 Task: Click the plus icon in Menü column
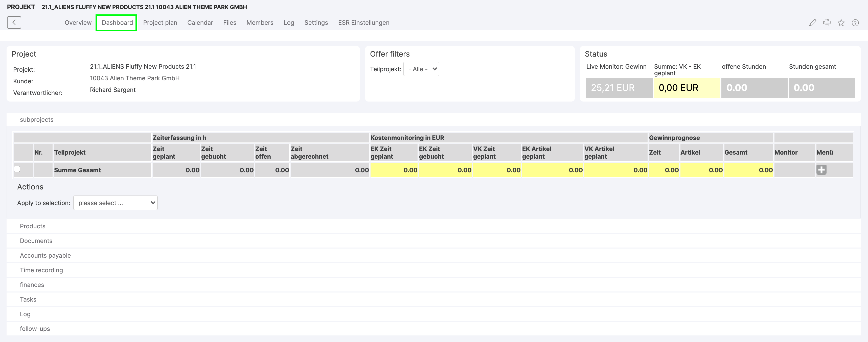coord(821,170)
